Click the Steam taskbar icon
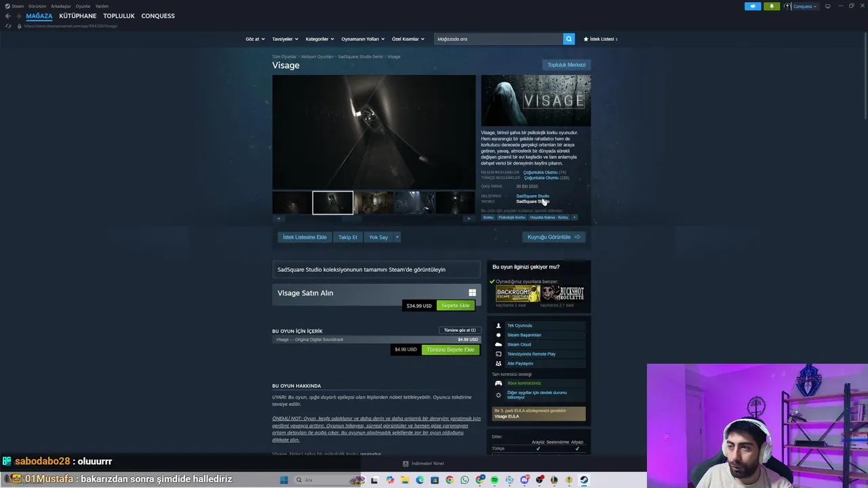Viewport: 868px width, 488px height. click(x=584, y=480)
